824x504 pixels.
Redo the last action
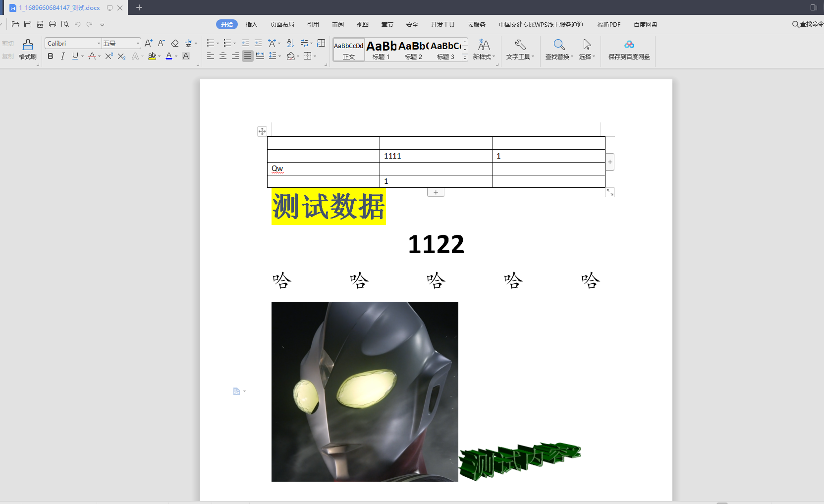(90, 24)
